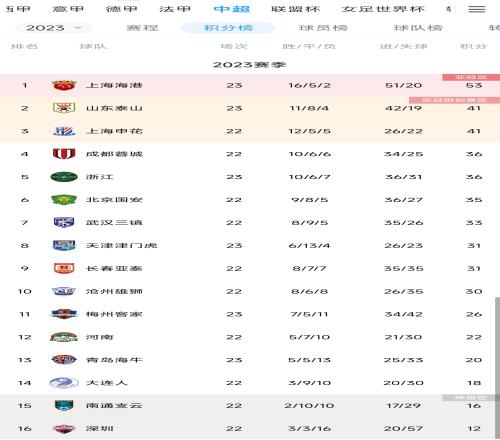Click goals 51/20 in first row
500x440 pixels.
403,85
